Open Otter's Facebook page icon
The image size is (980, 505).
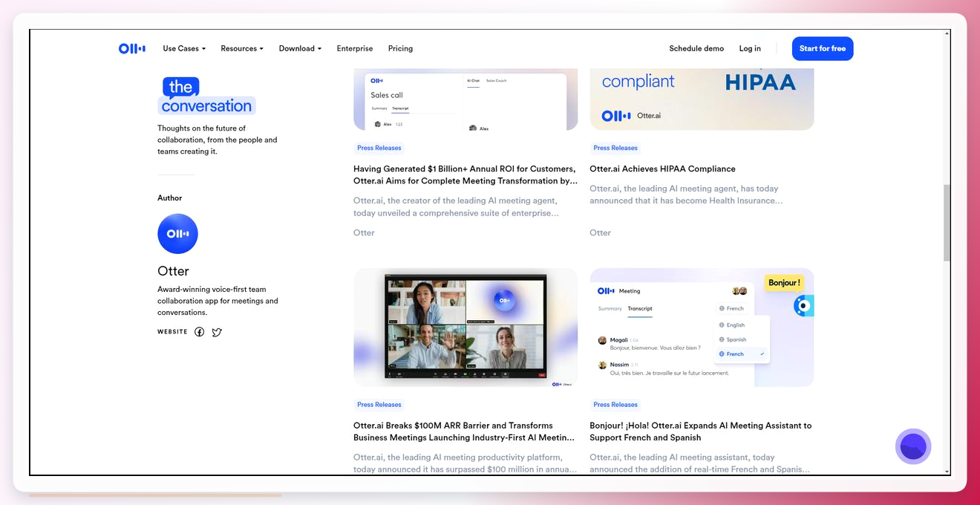(199, 332)
